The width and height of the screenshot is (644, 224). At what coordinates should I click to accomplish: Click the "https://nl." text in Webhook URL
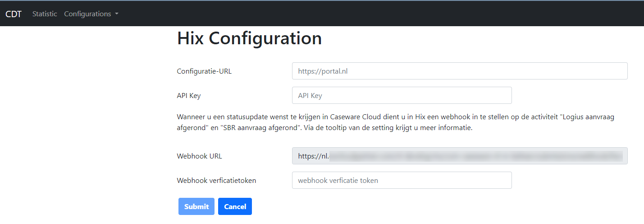[313, 156]
